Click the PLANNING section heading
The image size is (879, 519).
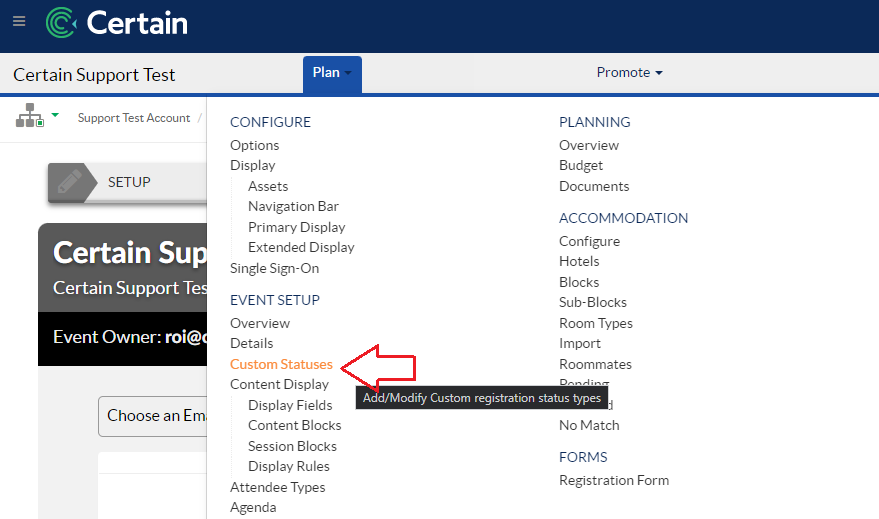pos(595,122)
